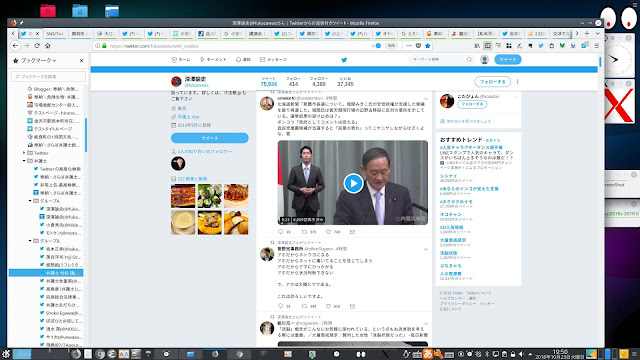
Task: Click the green butterfly extension toolbar icon
Action: (562, 46)
